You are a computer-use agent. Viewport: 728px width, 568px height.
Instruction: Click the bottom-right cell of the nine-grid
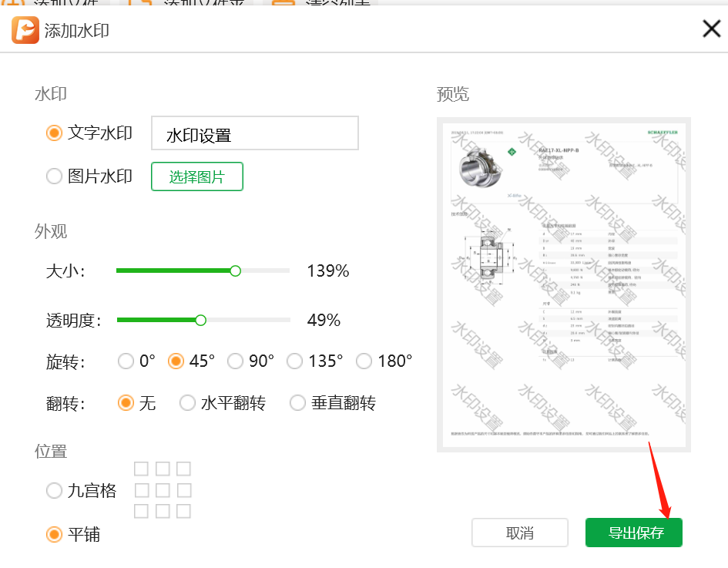pos(184,511)
